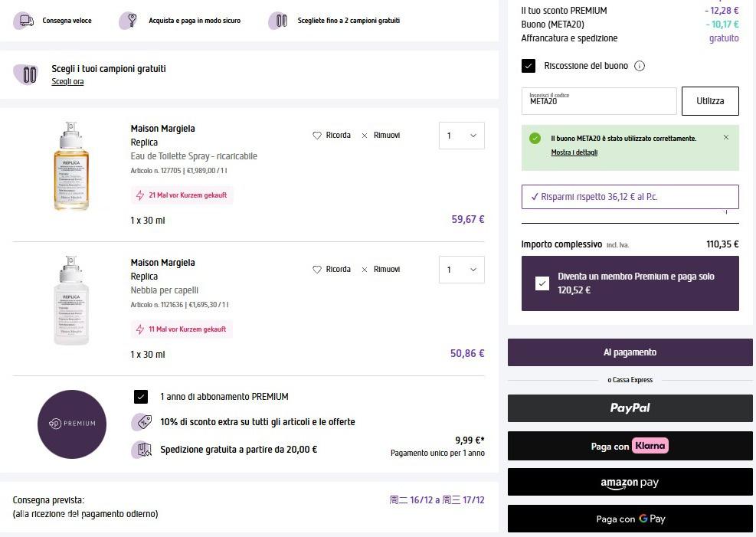This screenshot has height=537, width=756.
Task: Click the Utilizza voucher button
Action: (710, 101)
